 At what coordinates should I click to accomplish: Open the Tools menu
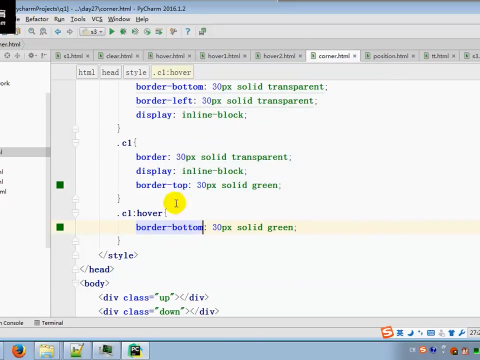78,19
